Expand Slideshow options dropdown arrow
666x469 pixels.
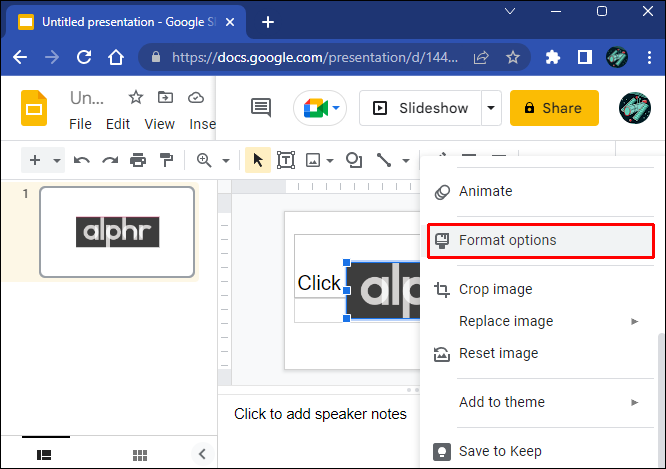click(491, 108)
